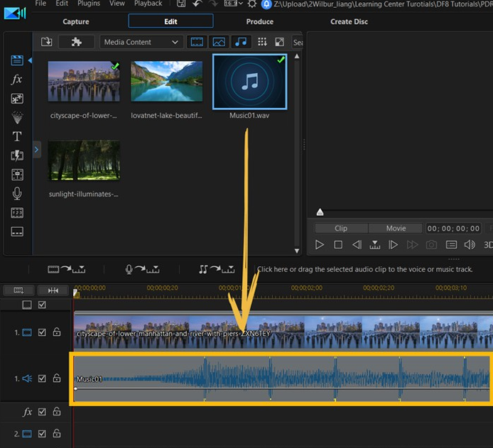The width and height of the screenshot is (493, 448).
Task: Toggle video track 1 enable checkbox
Action: (x=42, y=332)
